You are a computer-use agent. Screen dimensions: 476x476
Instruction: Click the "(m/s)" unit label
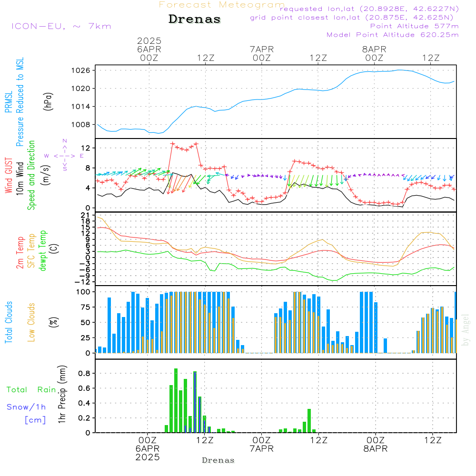46,175
